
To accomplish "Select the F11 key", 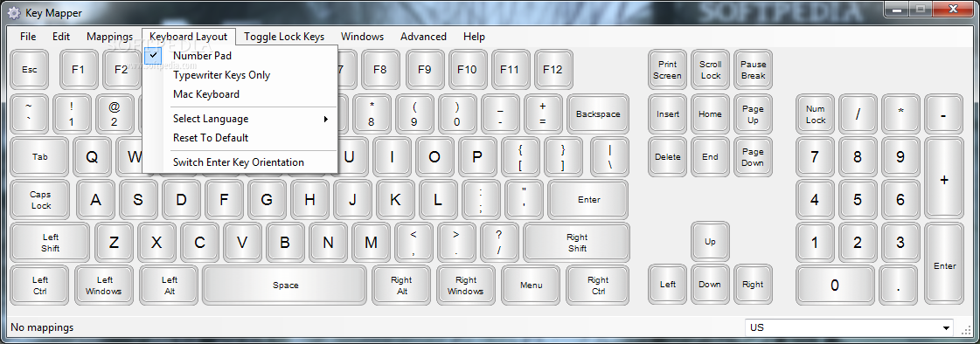I will coord(510,69).
